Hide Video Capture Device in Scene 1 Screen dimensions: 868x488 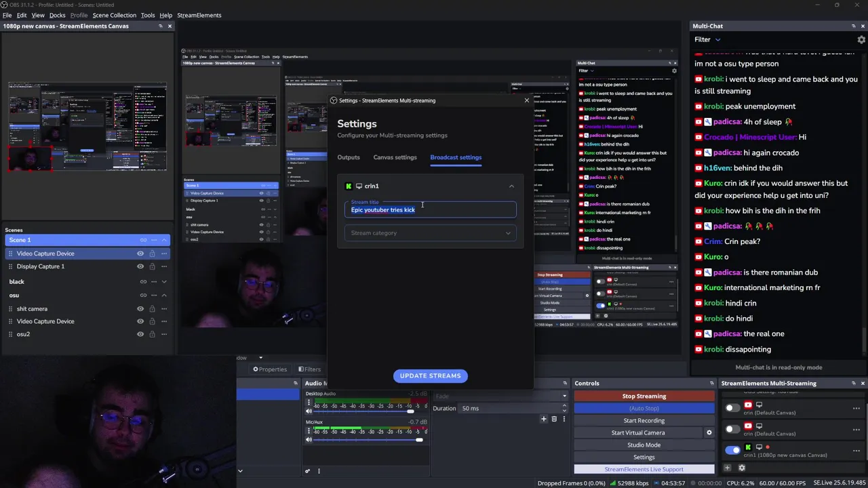140,253
